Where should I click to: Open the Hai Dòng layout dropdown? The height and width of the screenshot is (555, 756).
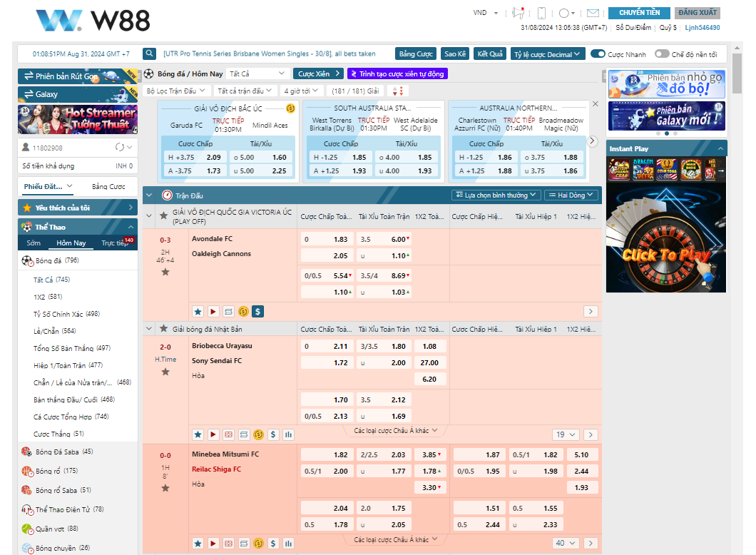coord(571,195)
